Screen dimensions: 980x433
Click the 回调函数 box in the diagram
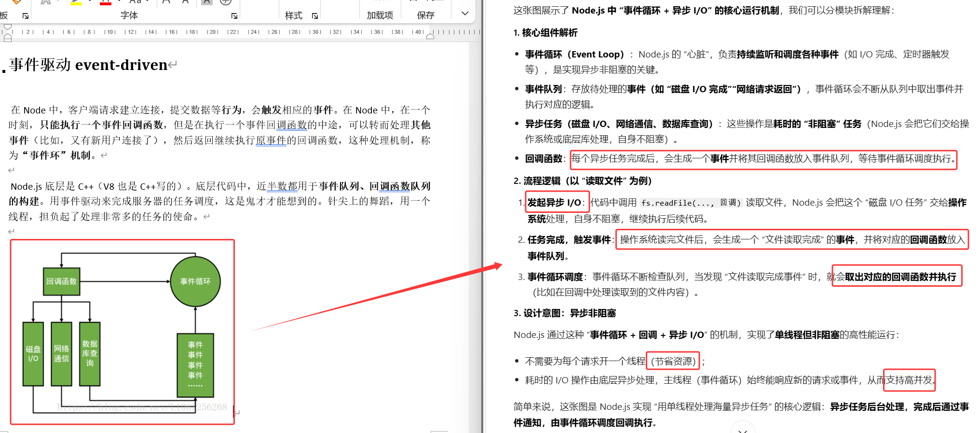pyautogui.click(x=61, y=281)
